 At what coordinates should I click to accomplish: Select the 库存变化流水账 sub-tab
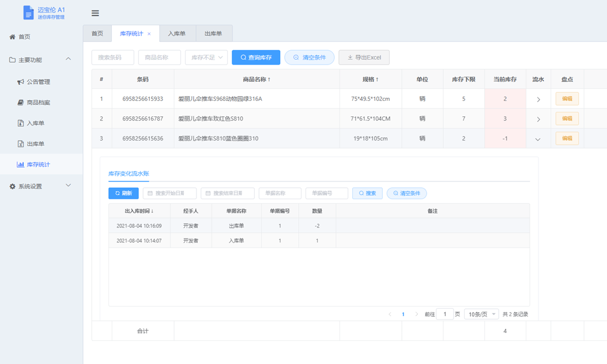pyautogui.click(x=129, y=174)
